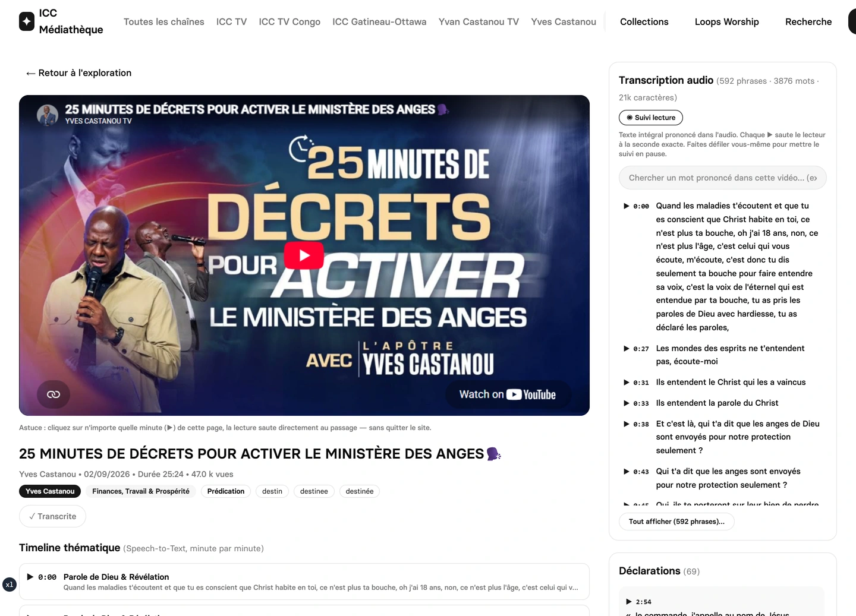Go to ICC TV channel
The height and width of the screenshot is (616, 856).
pyautogui.click(x=232, y=22)
